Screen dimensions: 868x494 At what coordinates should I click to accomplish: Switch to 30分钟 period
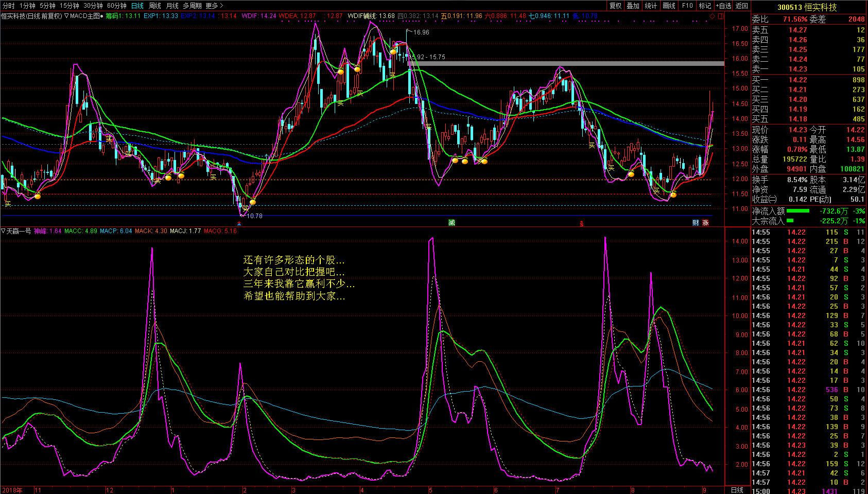(93, 6)
